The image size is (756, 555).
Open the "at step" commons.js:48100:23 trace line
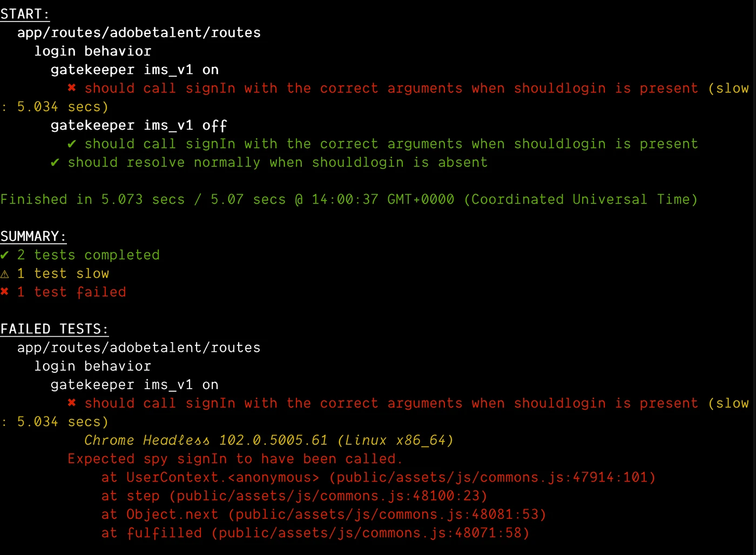click(x=294, y=496)
